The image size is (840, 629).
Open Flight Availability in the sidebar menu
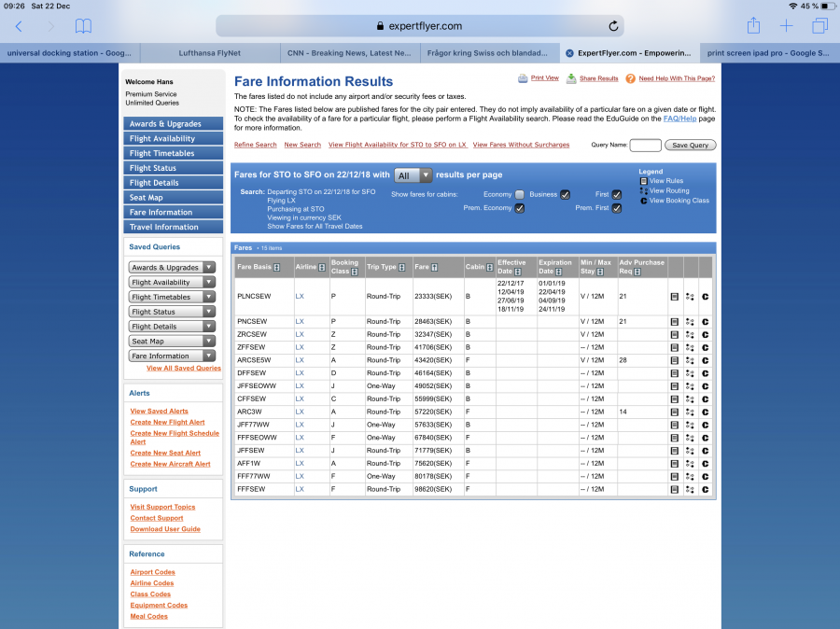point(174,138)
